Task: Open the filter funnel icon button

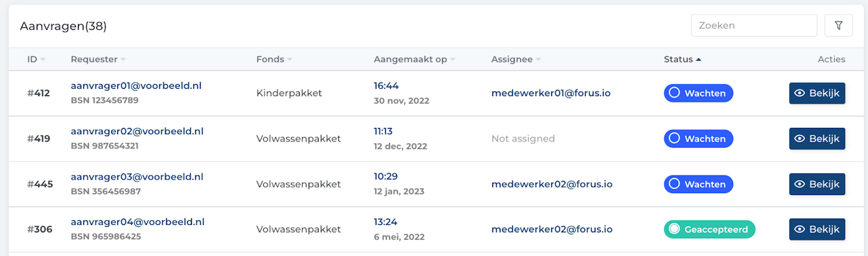Action: 839,26
